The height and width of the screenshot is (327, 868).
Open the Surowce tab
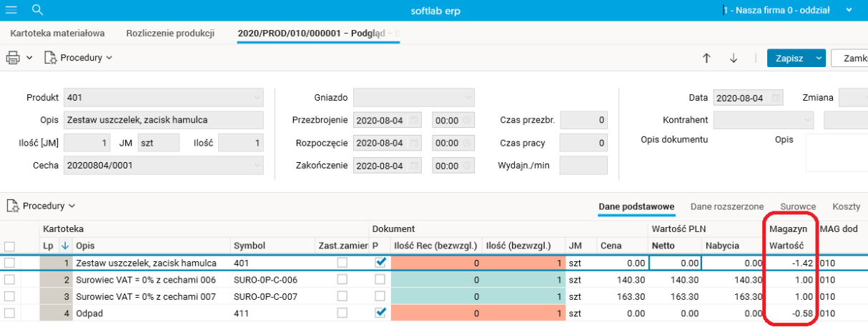798,206
